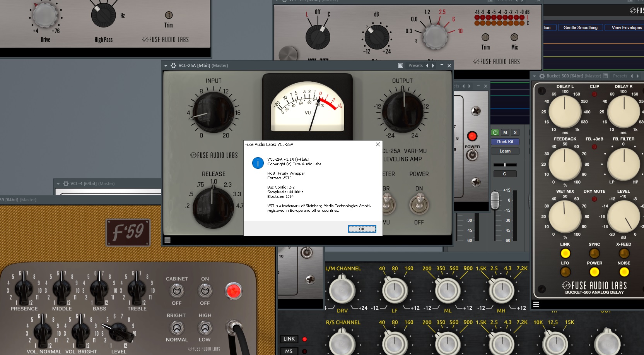The width and height of the screenshot is (644, 355).
Task: Click the green power icon above Rock Kit
Action: (x=495, y=132)
